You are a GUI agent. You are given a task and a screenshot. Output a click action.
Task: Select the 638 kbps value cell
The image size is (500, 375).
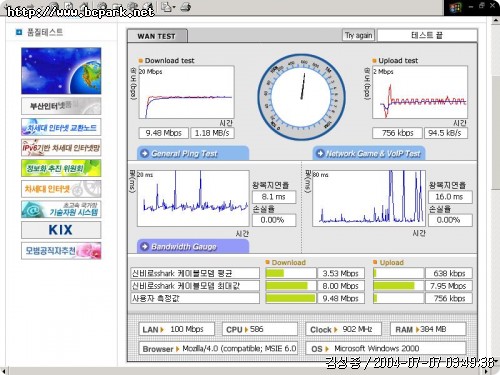[449, 273]
